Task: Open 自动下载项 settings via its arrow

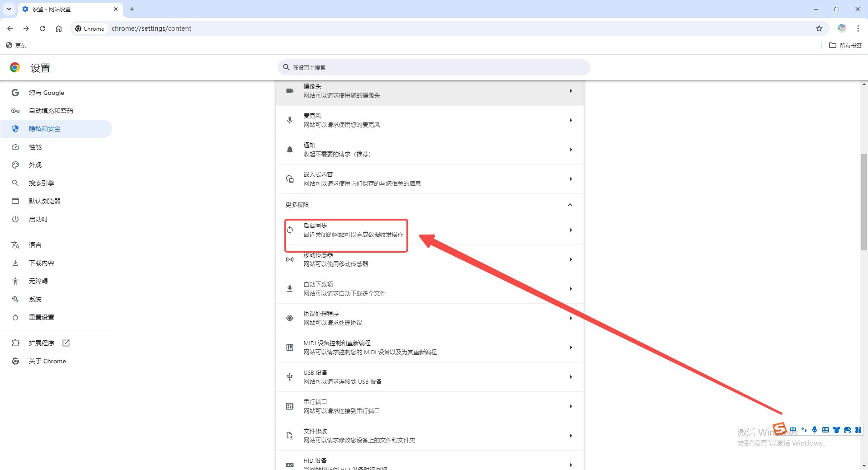Action: coord(571,289)
